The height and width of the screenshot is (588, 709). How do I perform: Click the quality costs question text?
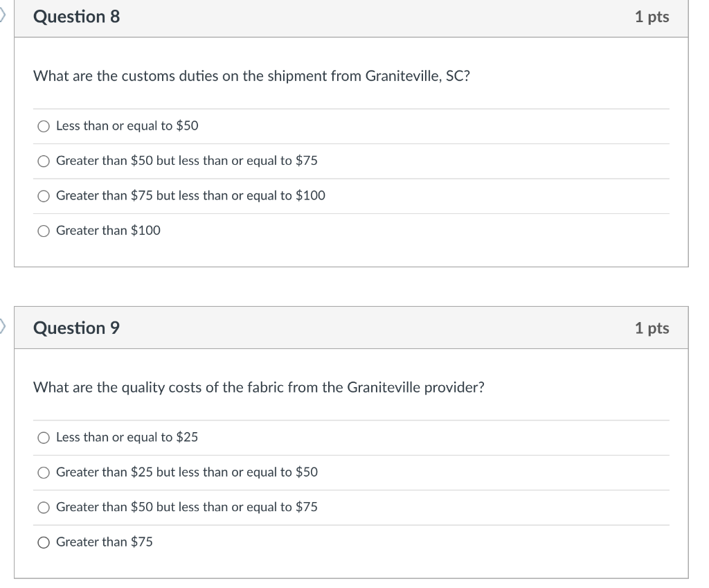pos(259,388)
